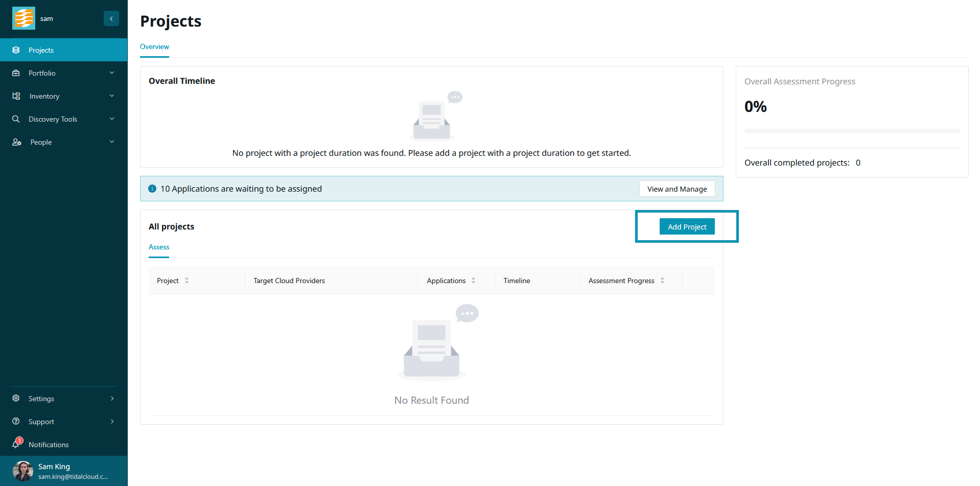Image resolution: width=980 pixels, height=486 pixels.
Task: Click the Settings gear icon
Action: [16, 398]
